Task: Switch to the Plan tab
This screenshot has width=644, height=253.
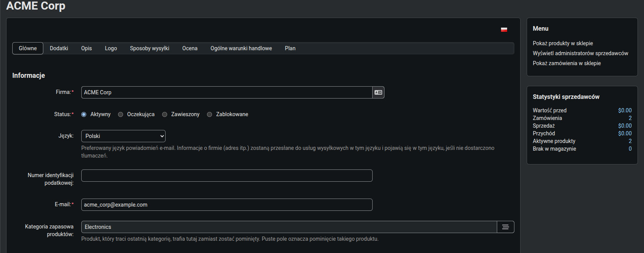Action: pos(290,48)
